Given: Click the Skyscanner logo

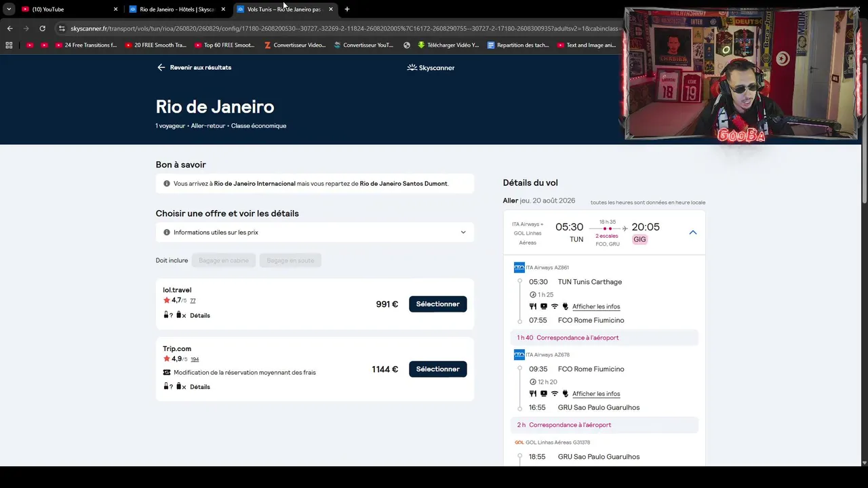Looking at the screenshot, I should [431, 68].
